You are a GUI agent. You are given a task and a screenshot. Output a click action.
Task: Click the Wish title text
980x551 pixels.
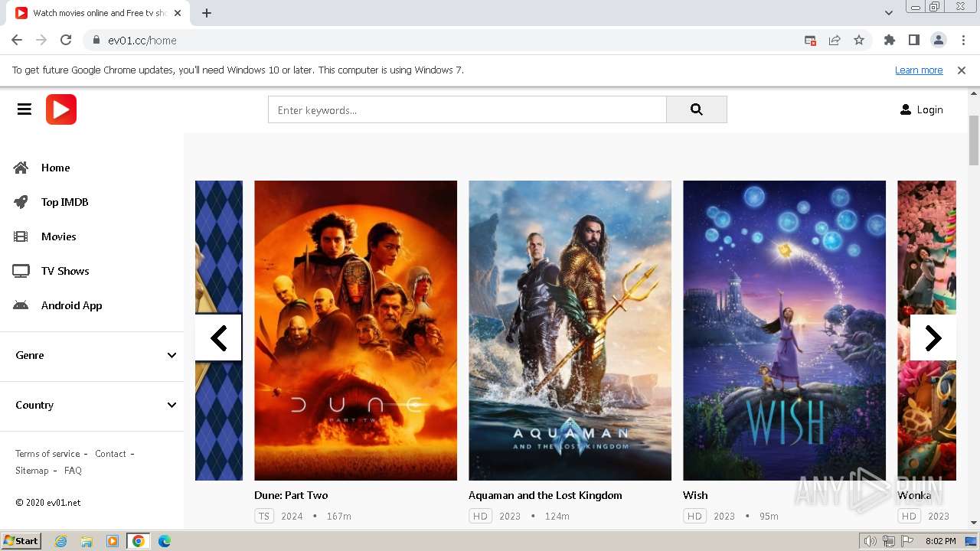tap(695, 495)
